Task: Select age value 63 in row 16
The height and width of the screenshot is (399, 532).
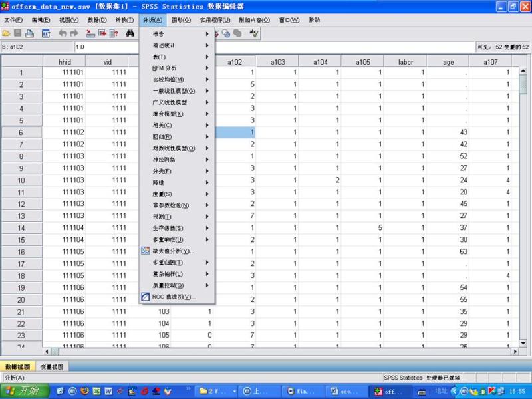Action: [x=448, y=251]
